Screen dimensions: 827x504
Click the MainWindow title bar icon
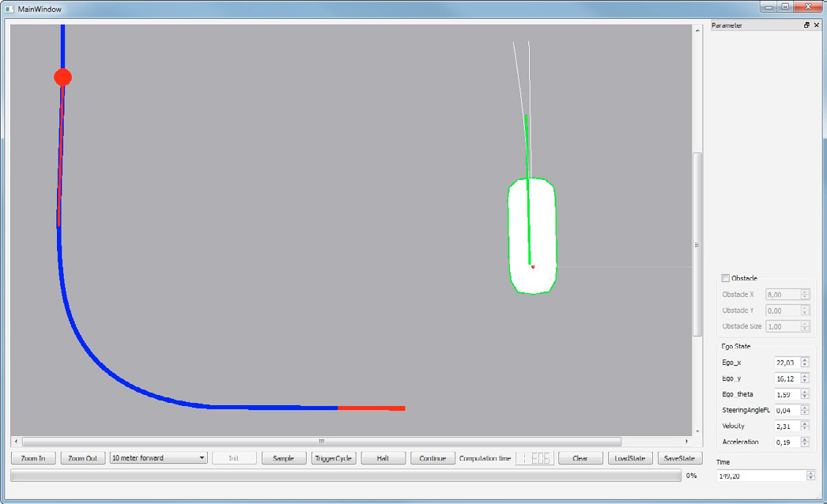9,9
